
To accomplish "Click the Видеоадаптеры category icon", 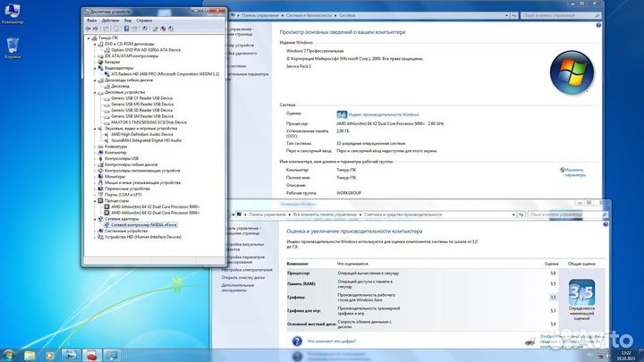I will pos(100,68).
